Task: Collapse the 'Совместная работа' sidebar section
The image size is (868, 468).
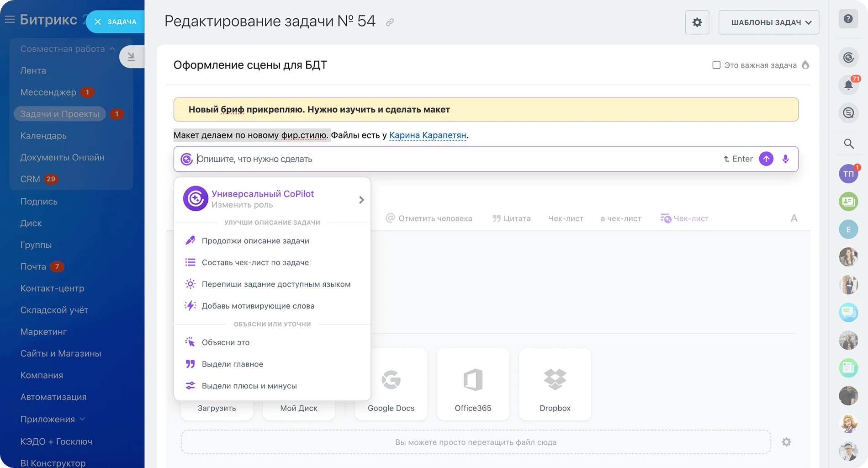Action: [x=112, y=49]
